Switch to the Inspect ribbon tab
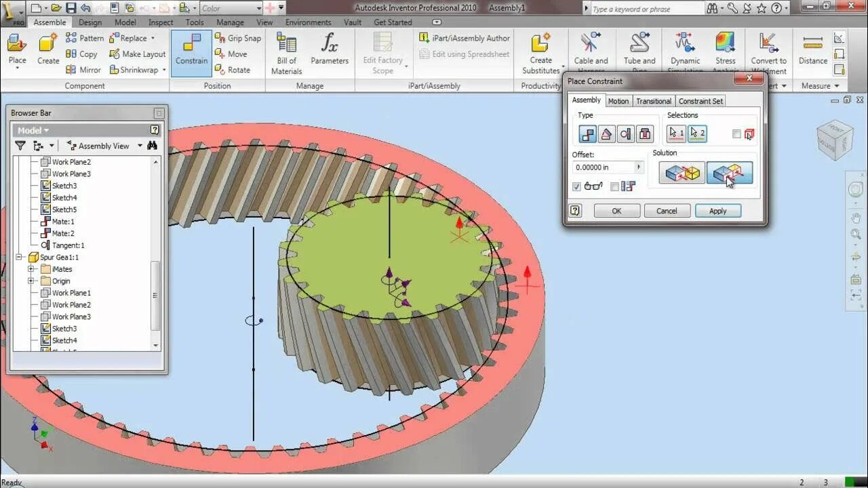Screen dimensions: 868x488 (161, 22)
